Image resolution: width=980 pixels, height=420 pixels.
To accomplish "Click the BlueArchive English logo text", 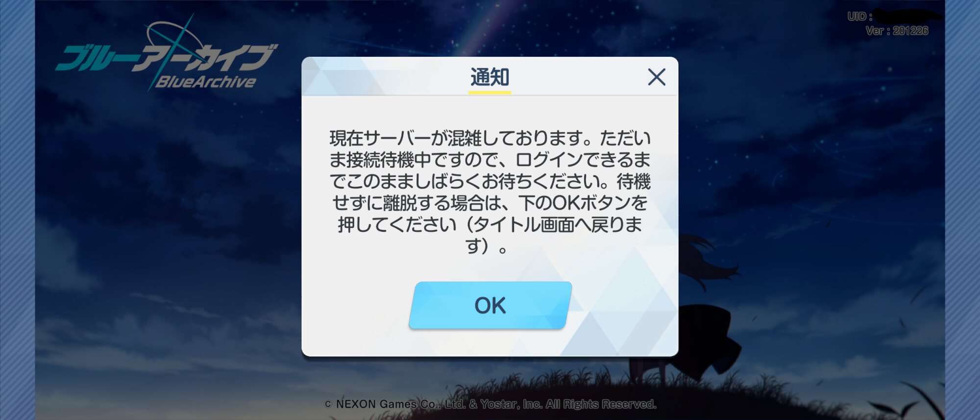I will (206, 81).
